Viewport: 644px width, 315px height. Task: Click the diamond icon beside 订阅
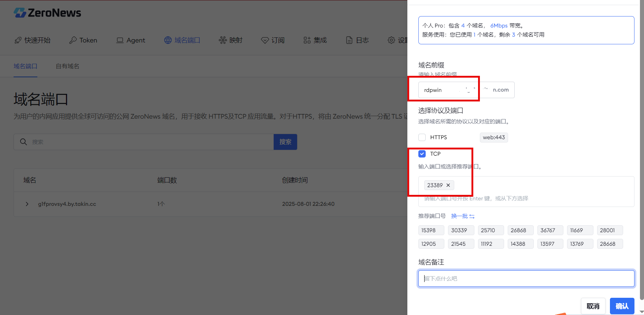265,40
